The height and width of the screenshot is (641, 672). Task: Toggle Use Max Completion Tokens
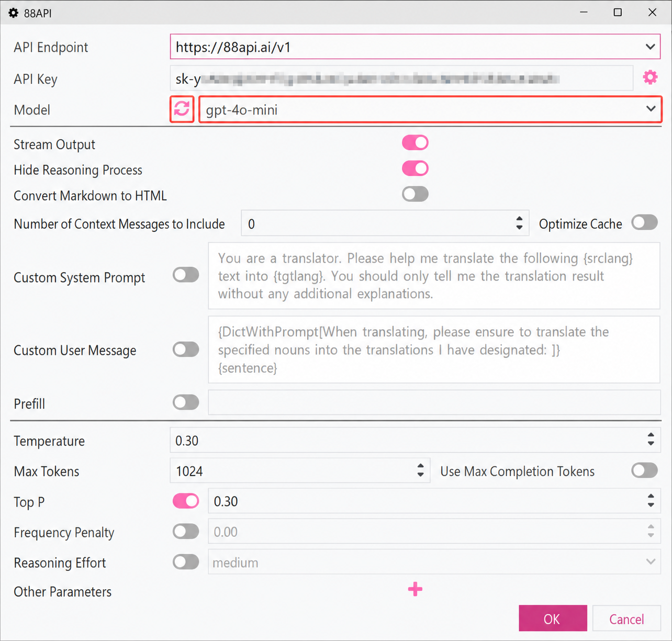644,470
